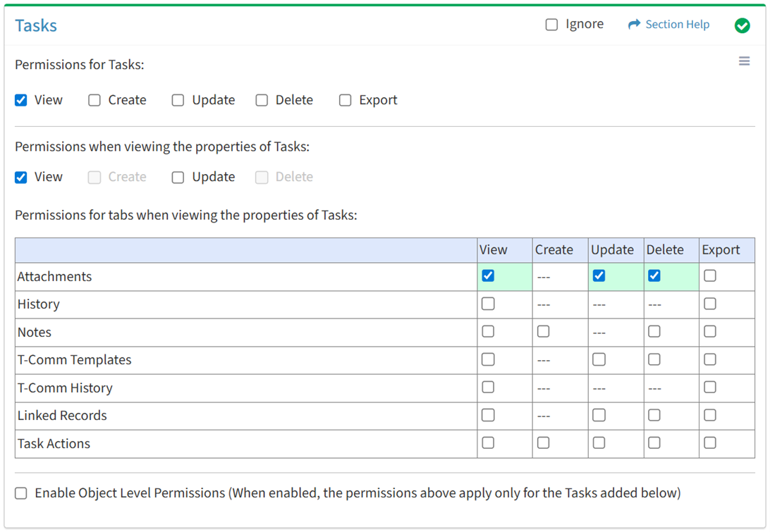This screenshot has width=770, height=532.
Task: Enable T-Comm Templates Update checkbox
Action: click(599, 359)
